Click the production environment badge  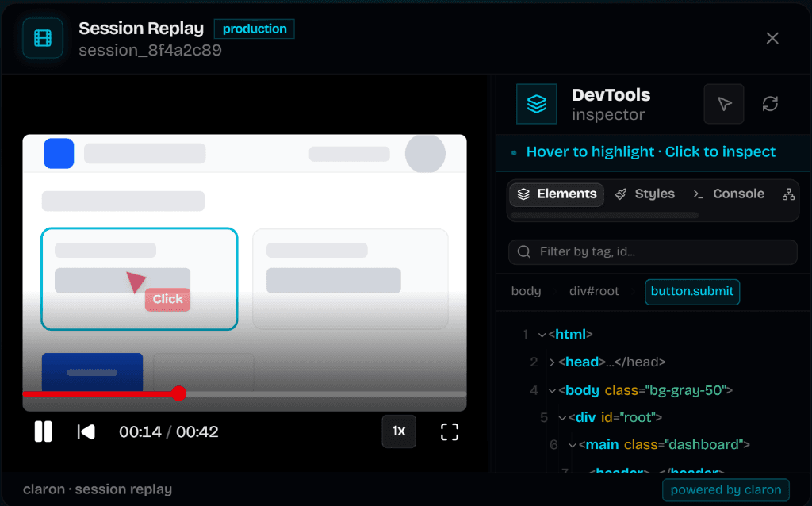[x=255, y=29]
